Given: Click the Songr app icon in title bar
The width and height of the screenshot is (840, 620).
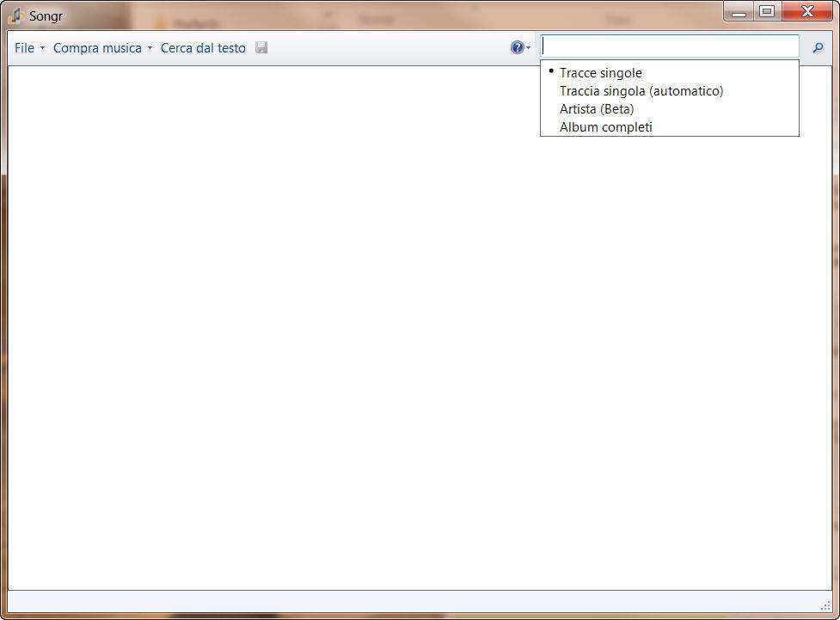Looking at the screenshot, I should (16, 16).
